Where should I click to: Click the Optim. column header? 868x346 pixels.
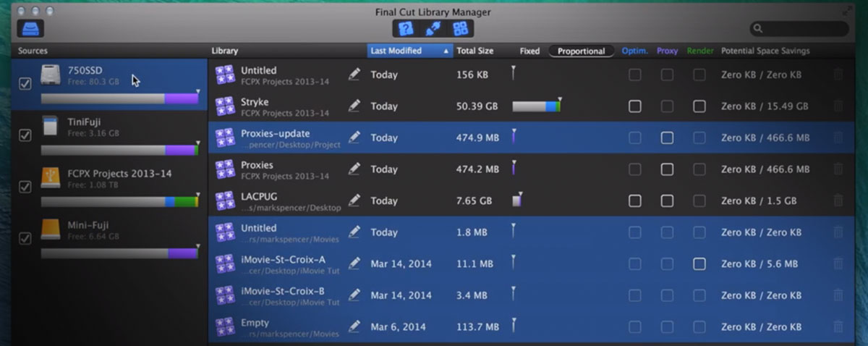(634, 51)
